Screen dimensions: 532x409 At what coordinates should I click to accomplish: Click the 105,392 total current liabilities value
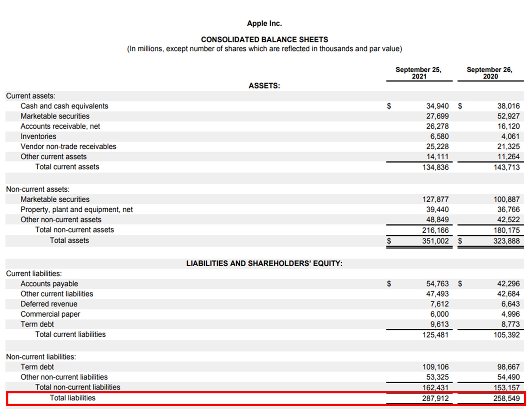(x=507, y=335)
